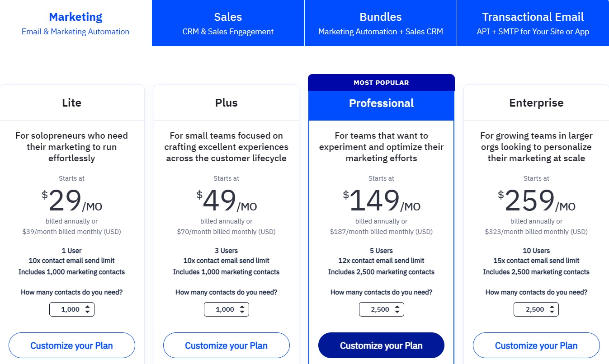This screenshot has height=364, width=609.
Task: Open the Lite contacts dropdown arrows
Action: pos(87,309)
